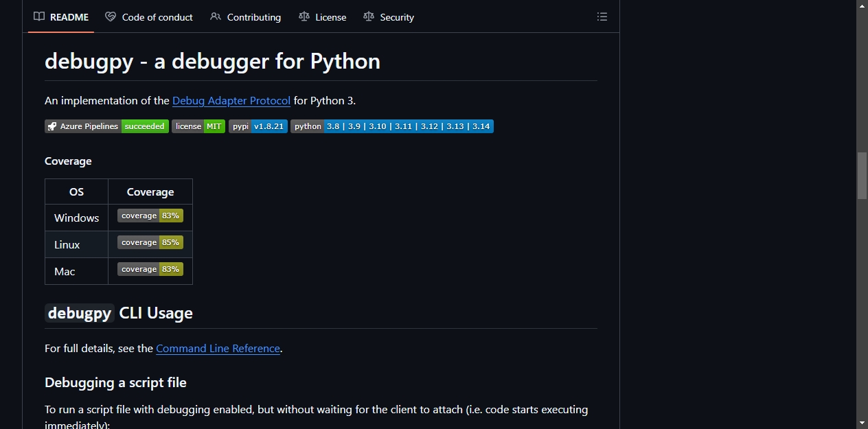Click the Debug Adapter Protocol link
The image size is (868, 429).
[x=231, y=100]
